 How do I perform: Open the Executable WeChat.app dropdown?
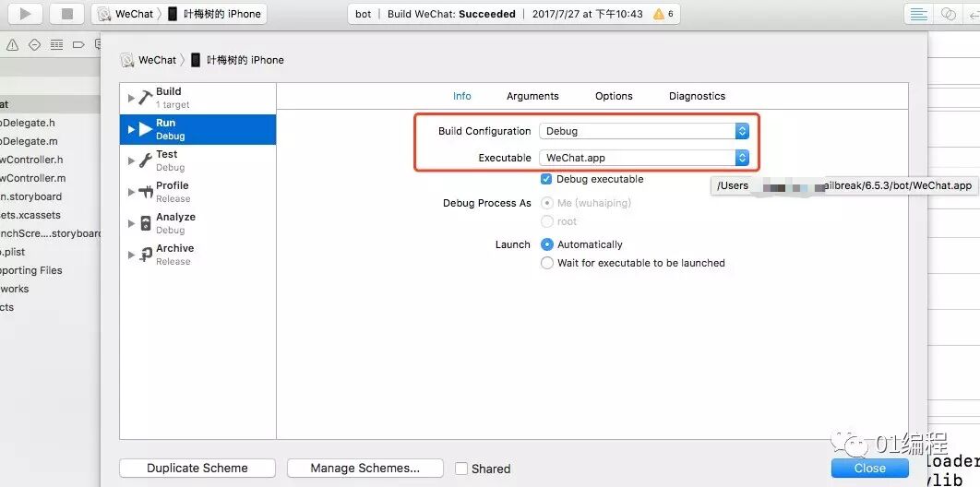pos(644,158)
